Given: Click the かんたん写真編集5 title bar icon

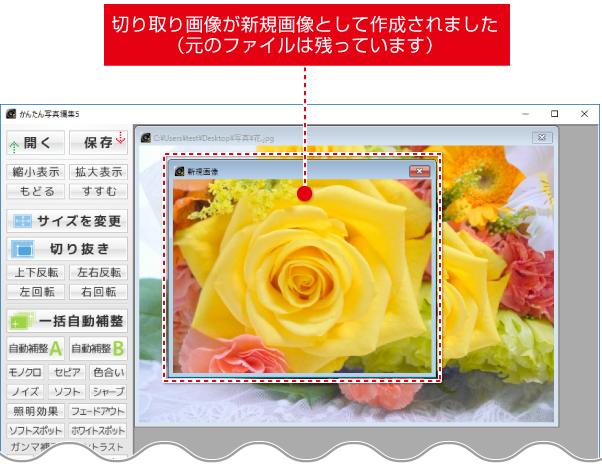Looking at the screenshot, I should tap(11, 114).
